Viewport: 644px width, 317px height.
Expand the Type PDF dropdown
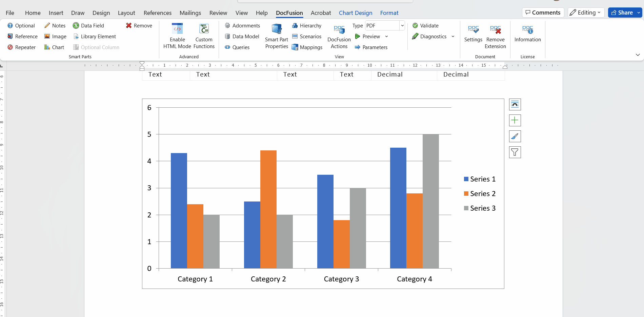tap(402, 26)
